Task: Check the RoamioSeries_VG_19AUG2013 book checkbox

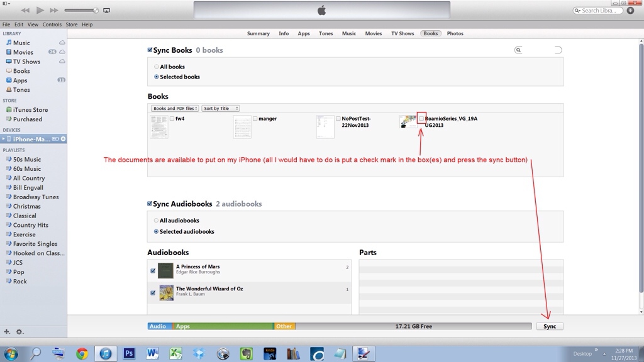Action: click(x=421, y=119)
